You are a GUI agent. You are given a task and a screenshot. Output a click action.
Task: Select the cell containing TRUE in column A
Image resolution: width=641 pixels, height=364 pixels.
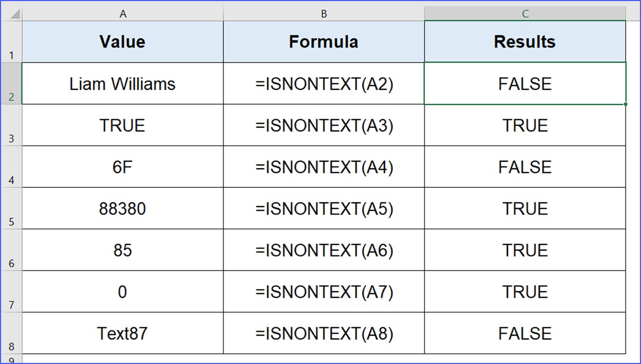point(122,125)
